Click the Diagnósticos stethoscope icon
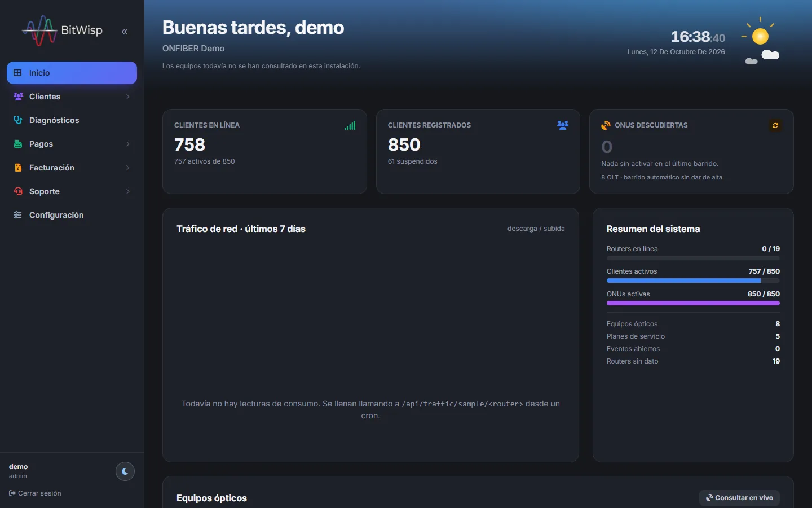The width and height of the screenshot is (812, 508). [18, 120]
